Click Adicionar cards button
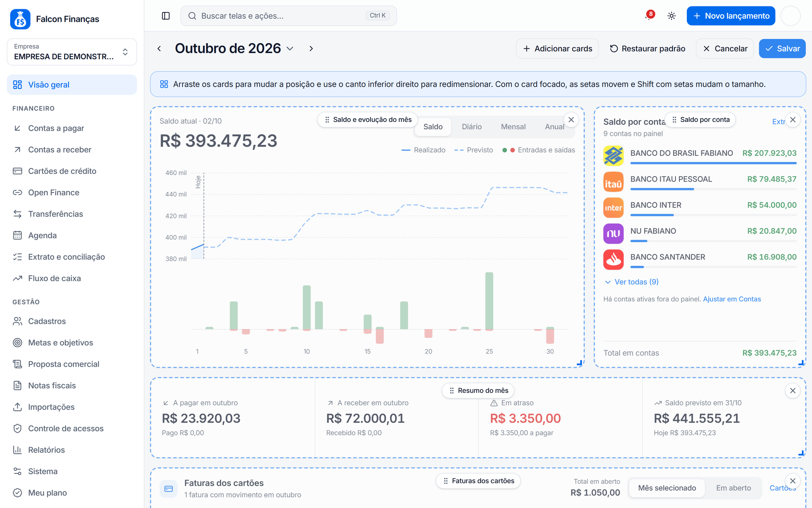Screen dimensions: 812x508 pyautogui.click(x=557, y=49)
